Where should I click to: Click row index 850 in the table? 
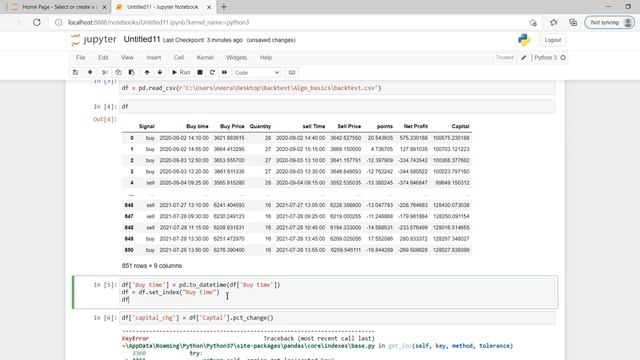pyautogui.click(x=129, y=250)
